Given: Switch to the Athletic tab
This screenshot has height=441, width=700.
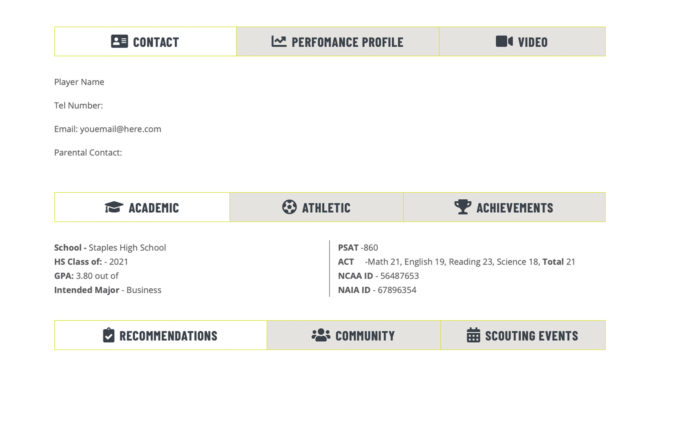Looking at the screenshot, I should (x=317, y=207).
